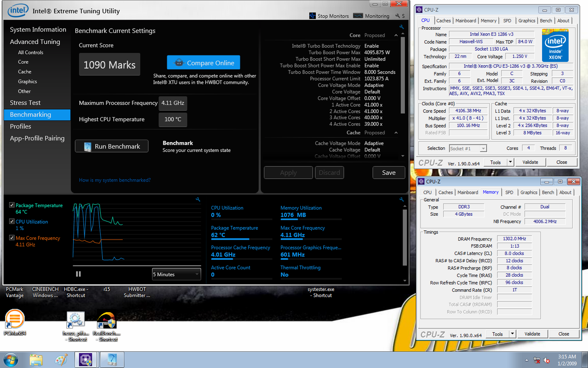Click the muted volume tray icon
The image size is (588, 368).
pos(546,360)
